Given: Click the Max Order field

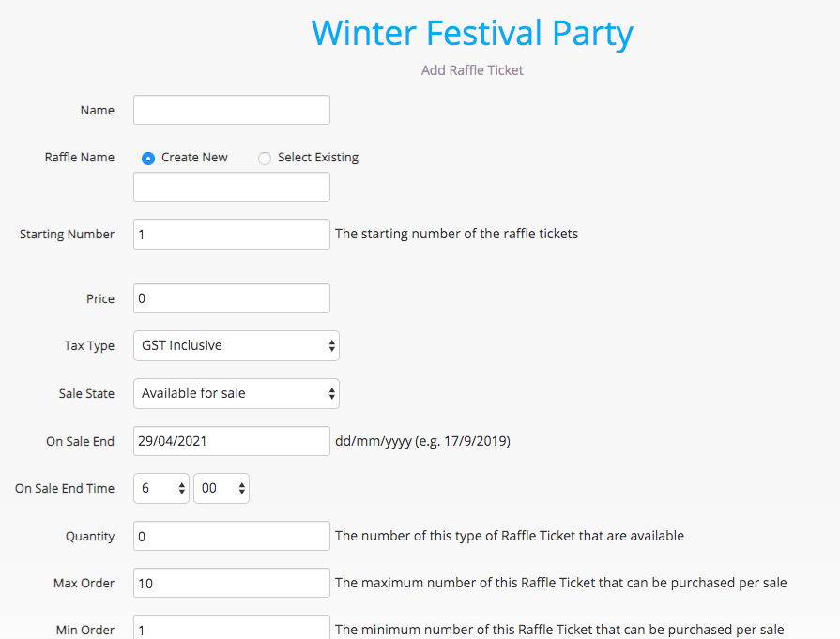Looking at the screenshot, I should pos(232,583).
